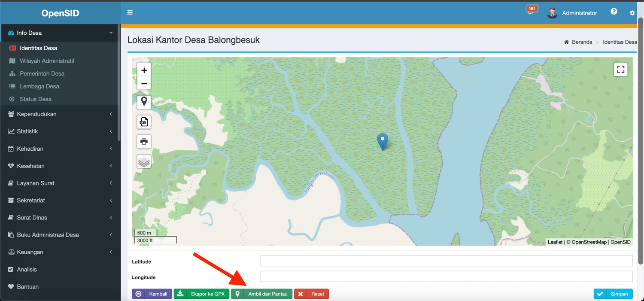
Task: Print the map using printer icon
Action: click(x=144, y=142)
